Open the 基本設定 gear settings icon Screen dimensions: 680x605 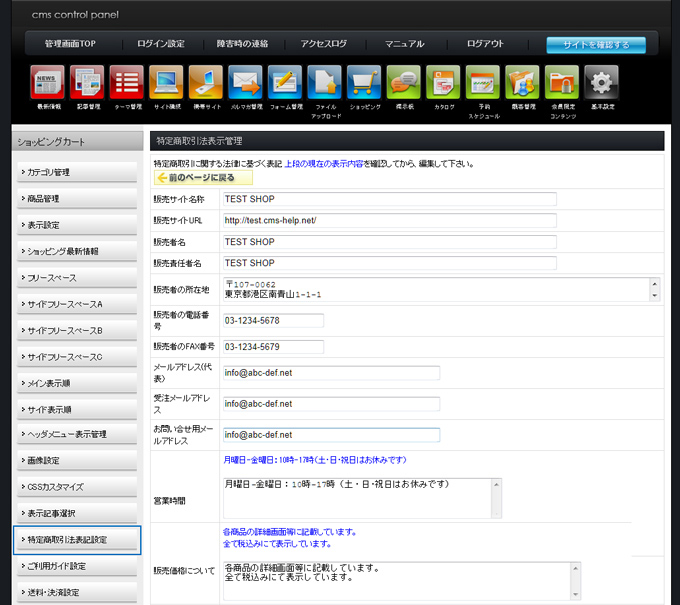(x=601, y=83)
